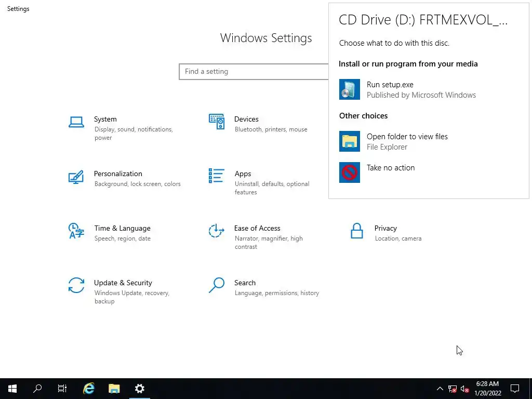This screenshot has width=532, height=399.
Task: Open Apps settings title link
Action: point(243,174)
